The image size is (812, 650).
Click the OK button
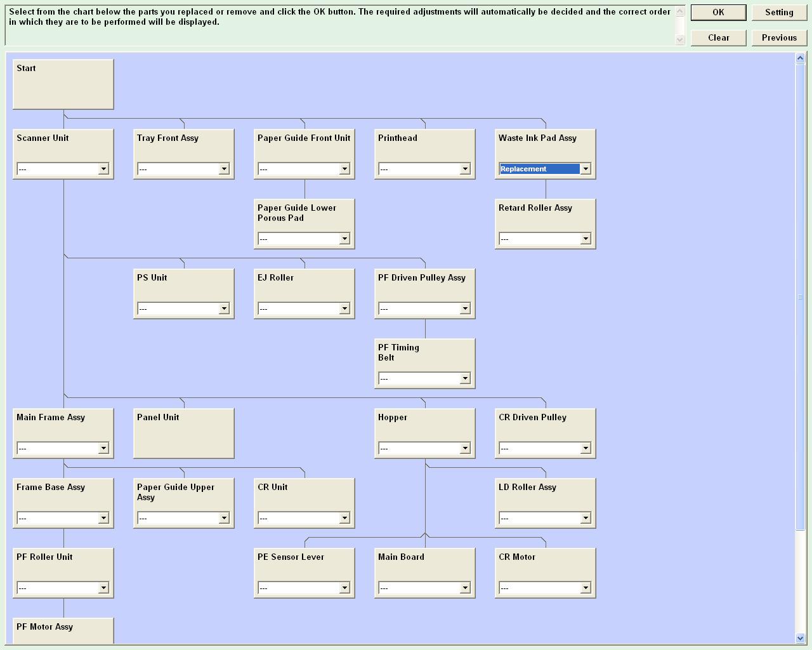click(718, 13)
